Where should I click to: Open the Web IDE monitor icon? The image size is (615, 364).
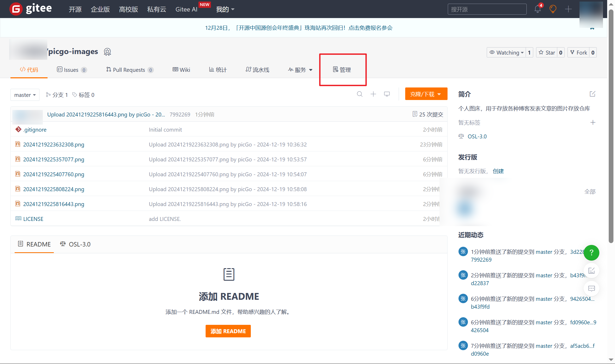pos(387,94)
